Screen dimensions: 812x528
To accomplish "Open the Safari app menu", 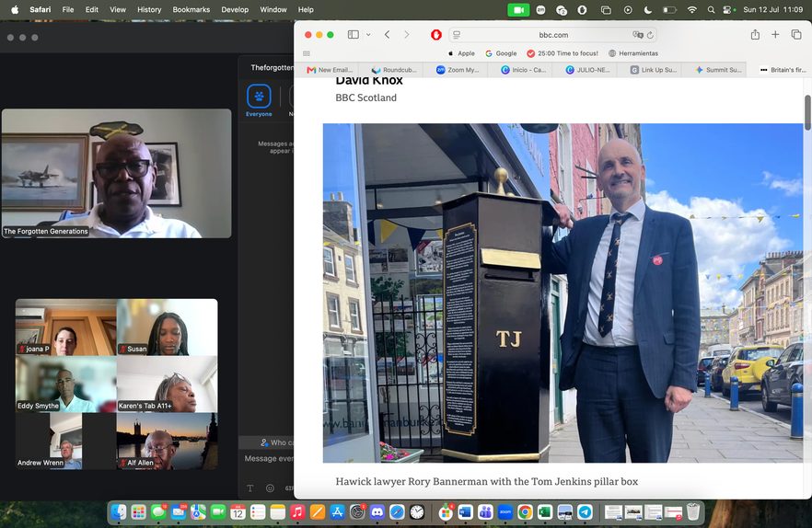I will (41, 9).
